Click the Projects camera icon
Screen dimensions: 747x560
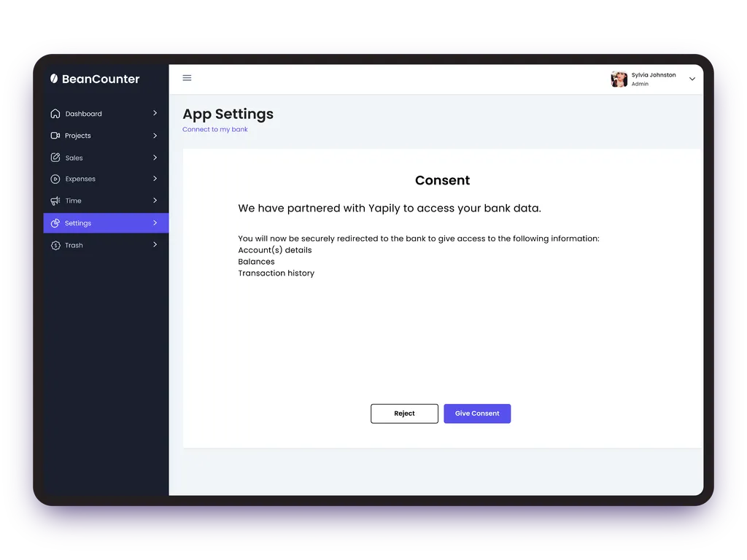coord(55,136)
